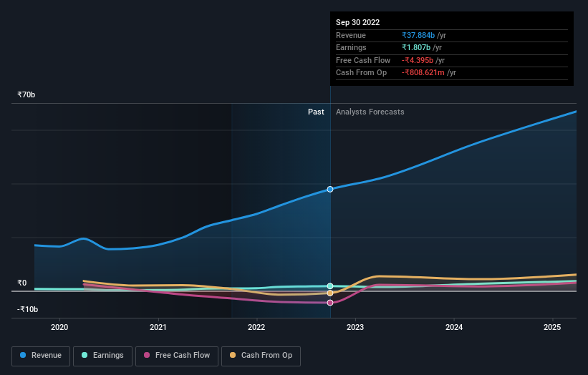Click the Revenue row label in tooltip

[351, 35]
